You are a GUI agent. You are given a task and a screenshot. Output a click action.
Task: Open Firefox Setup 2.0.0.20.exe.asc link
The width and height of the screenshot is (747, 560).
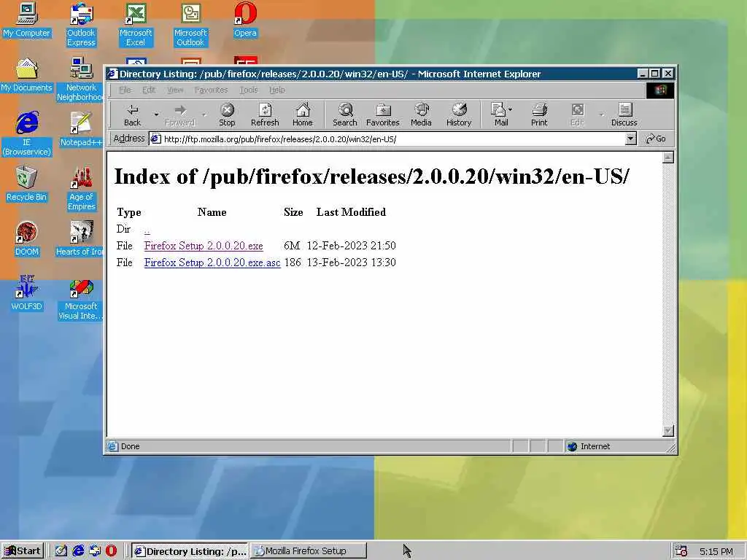[x=212, y=262]
